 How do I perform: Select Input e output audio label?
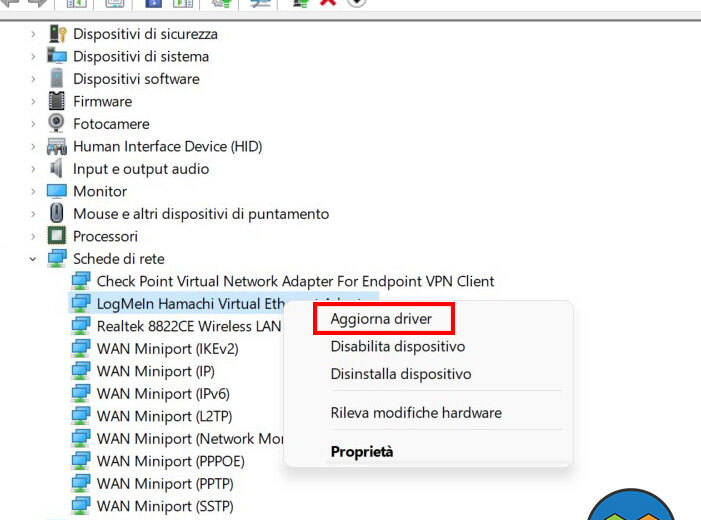[x=141, y=169]
